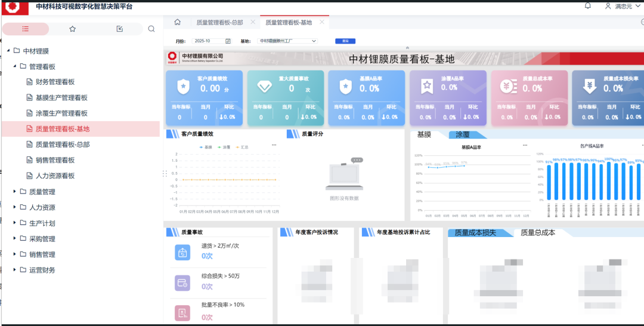Screen dimensions: 644x326
Task: Select 质量管理看板-基地 in the sidebar tree
Action: click(x=63, y=129)
